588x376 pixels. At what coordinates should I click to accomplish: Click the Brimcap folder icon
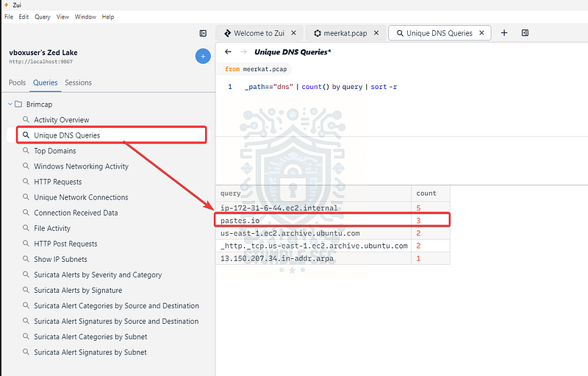click(x=18, y=104)
